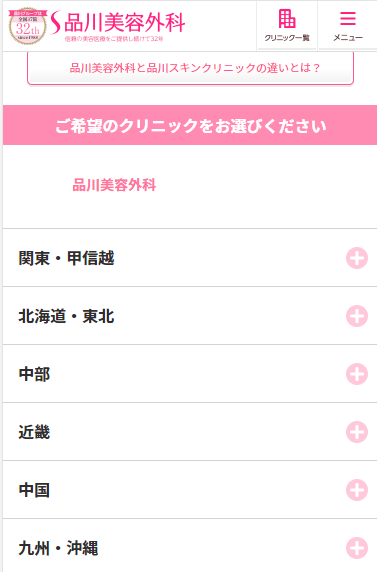The width and height of the screenshot is (377, 572).
Task: Expand the 中国 region row
Action: (x=190, y=490)
